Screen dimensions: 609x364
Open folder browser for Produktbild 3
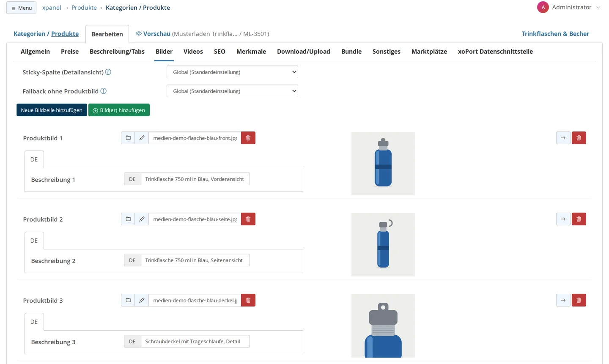click(128, 300)
